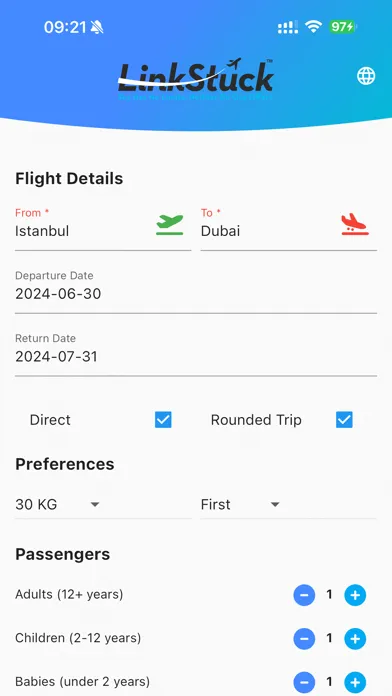
Task: Edit the From field showing Istanbul
Action: pyautogui.click(x=103, y=228)
